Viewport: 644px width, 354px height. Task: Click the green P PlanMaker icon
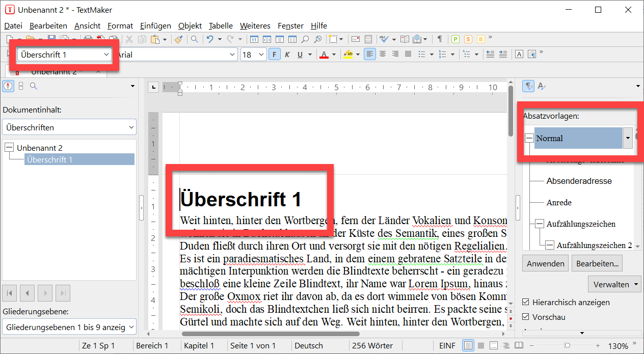(455, 39)
